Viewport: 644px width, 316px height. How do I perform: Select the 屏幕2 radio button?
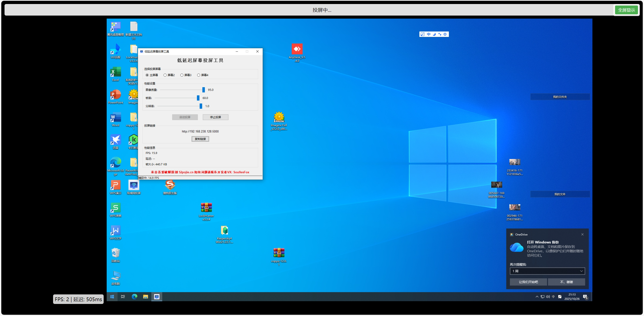pos(165,75)
